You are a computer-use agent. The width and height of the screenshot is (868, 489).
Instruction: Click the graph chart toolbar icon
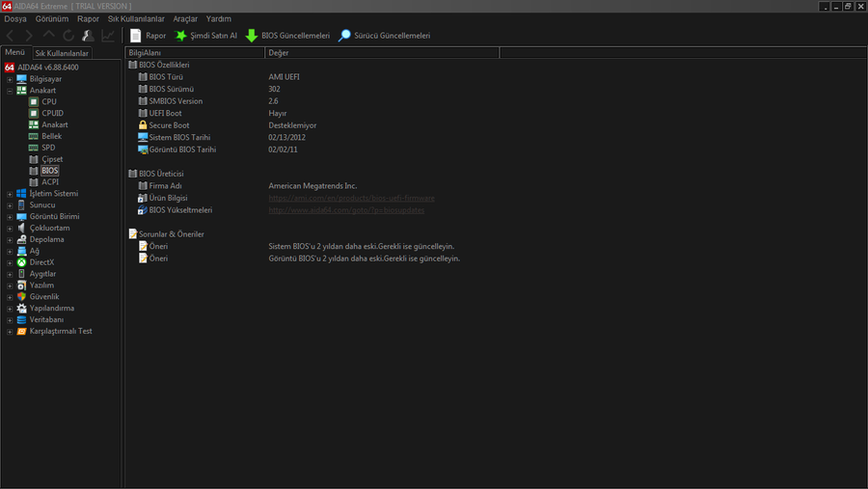coord(108,36)
